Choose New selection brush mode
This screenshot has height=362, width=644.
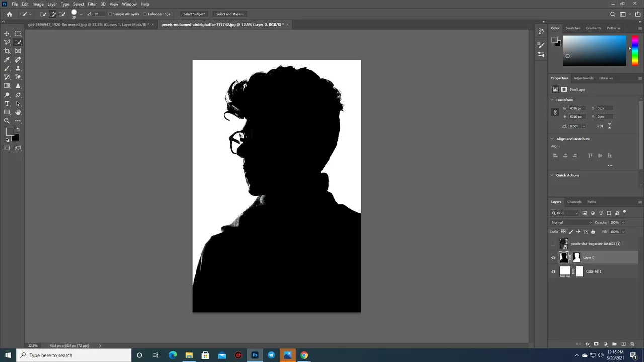(43, 14)
